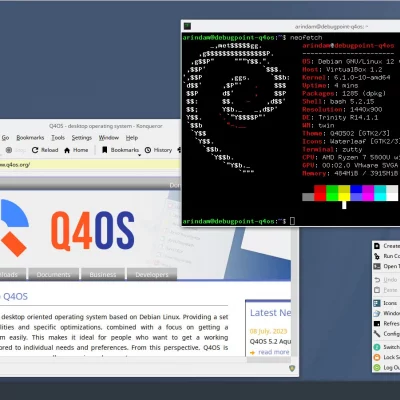Click the q4os.org address bar field
The width and height of the screenshot is (400, 400).
pyautogui.click(x=90, y=165)
